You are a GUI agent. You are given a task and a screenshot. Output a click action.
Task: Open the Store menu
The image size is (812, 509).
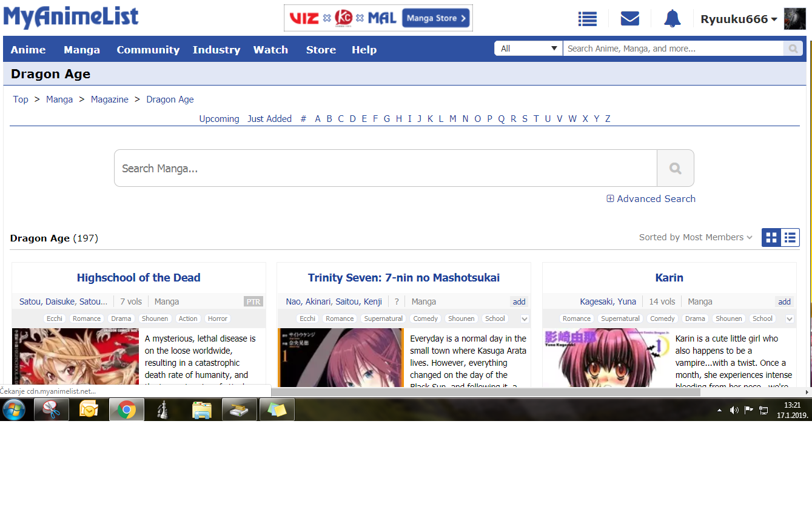coord(321,50)
